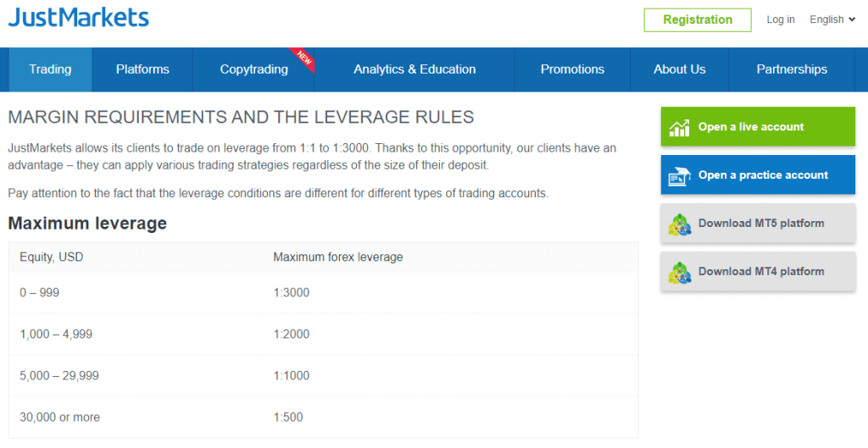
Task: Click Download MT5 platform button
Action: coord(758,223)
